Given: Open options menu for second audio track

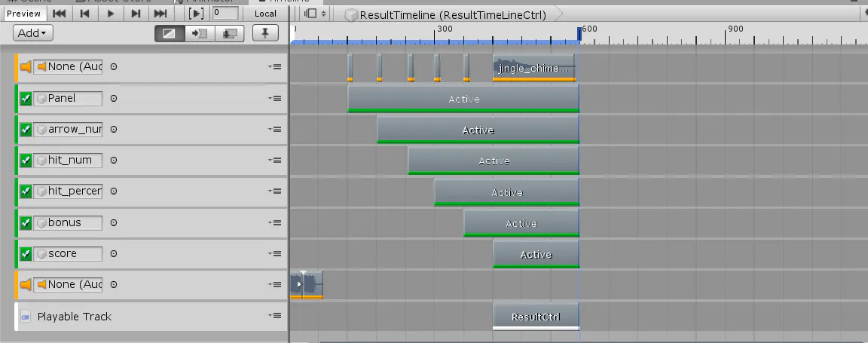Looking at the screenshot, I should tap(275, 284).
